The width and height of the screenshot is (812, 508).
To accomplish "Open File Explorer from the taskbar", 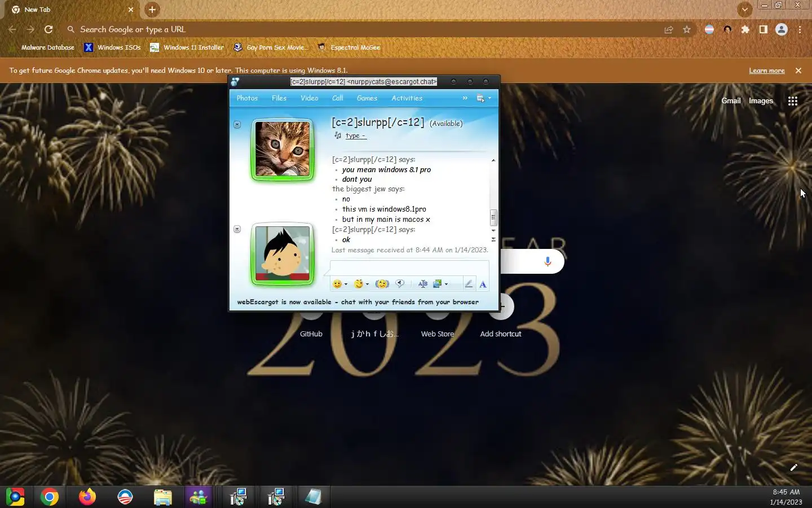I will pos(162,497).
